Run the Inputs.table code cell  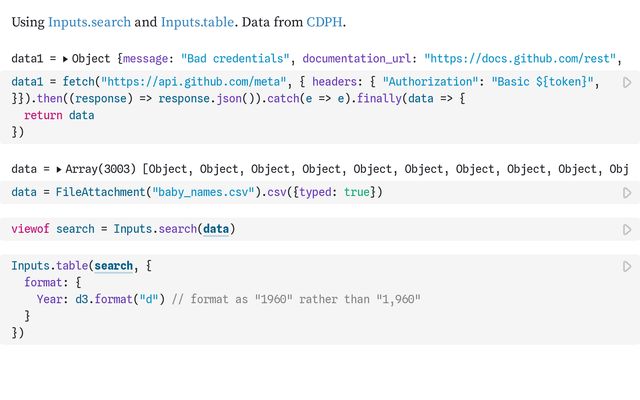pos(627,267)
